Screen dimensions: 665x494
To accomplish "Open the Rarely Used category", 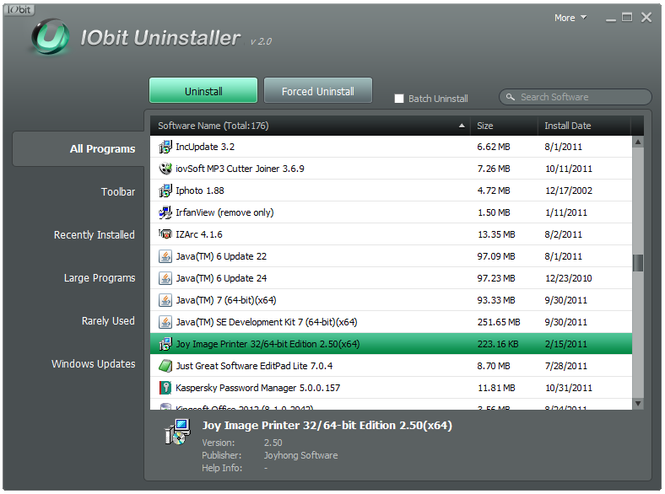I will pos(108,321).
